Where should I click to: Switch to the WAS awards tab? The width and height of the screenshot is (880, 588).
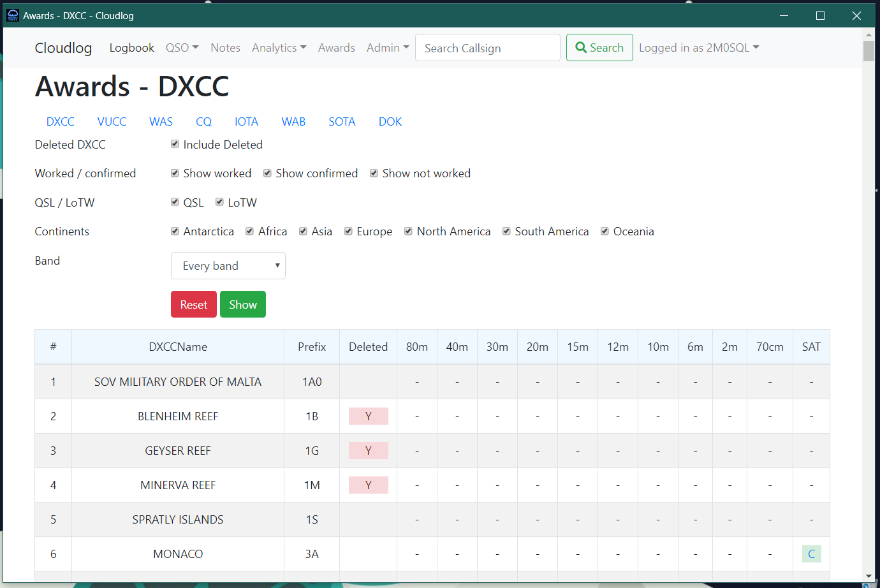tap(161, 122)
